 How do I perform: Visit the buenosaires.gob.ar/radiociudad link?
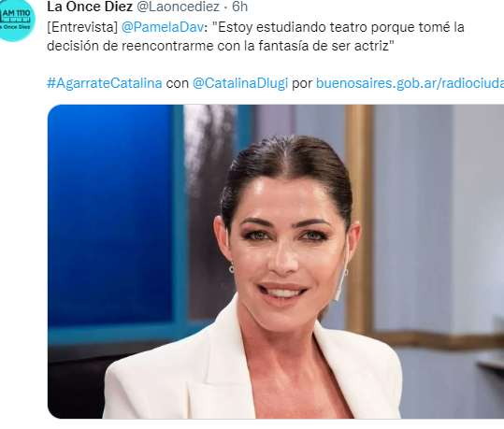click(410, 83)
